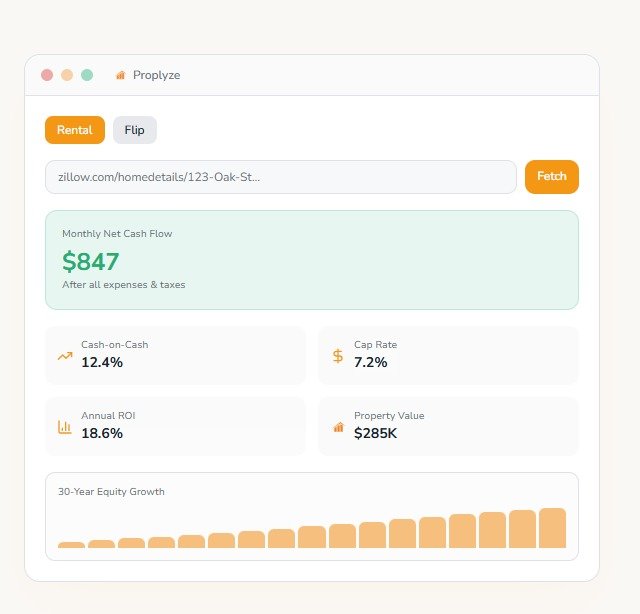
Task: Select the Monthly Net Cash Flow card
Action: point(312,260)
